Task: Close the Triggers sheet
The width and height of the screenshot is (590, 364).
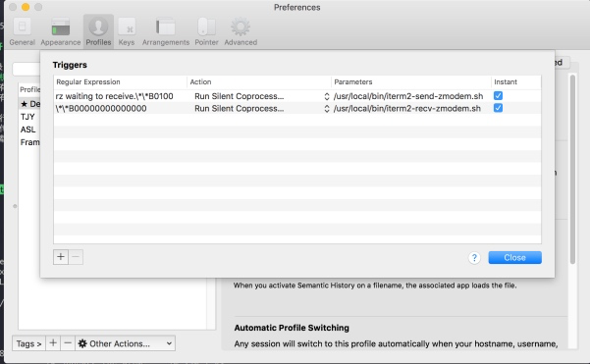Action: [x=514, y=258]
